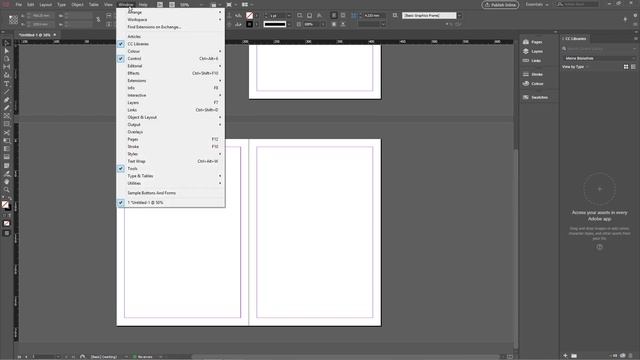Click the Publish Online button

[x=500, y=5]
